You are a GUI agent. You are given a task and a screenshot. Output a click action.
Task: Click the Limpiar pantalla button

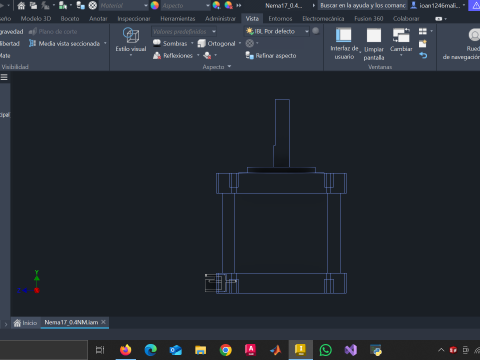click(x=374, y=43)
